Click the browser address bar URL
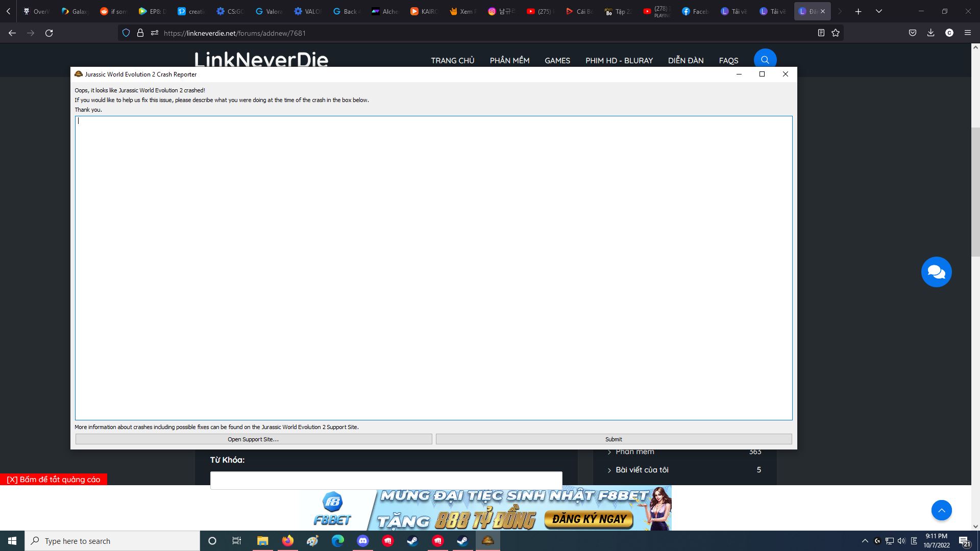Image resolution: width=980 pixels, height=551 pixels. pos(235,33)
